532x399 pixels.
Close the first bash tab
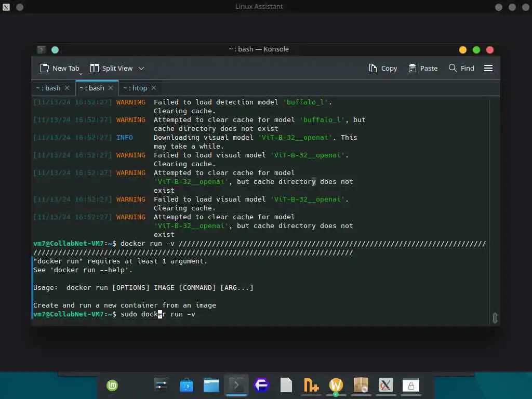[67, 88]
